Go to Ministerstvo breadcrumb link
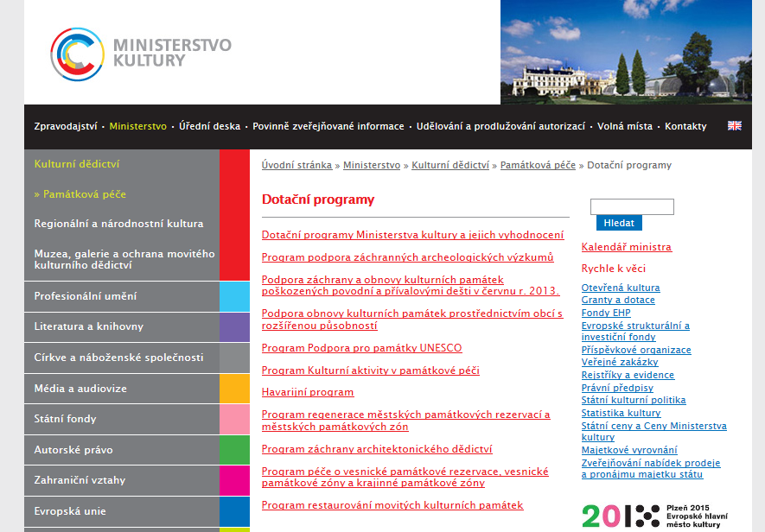765x532 pixels. coord(372,165)
